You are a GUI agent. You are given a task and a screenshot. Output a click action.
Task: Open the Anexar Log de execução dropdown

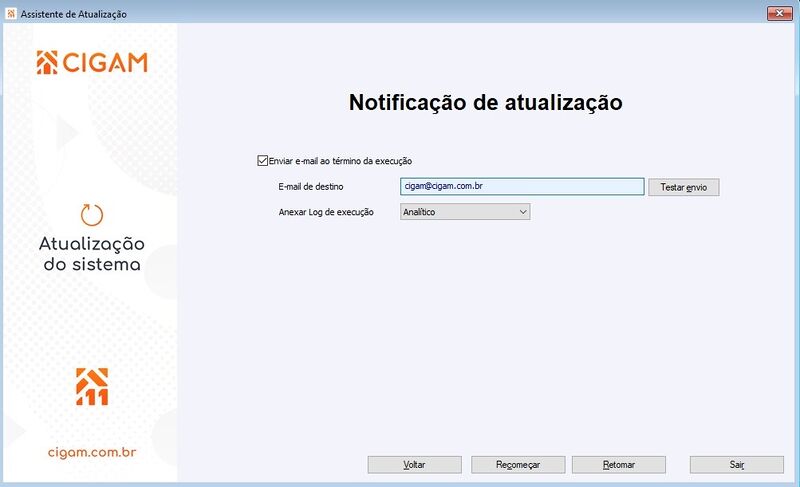coord(465,212)
